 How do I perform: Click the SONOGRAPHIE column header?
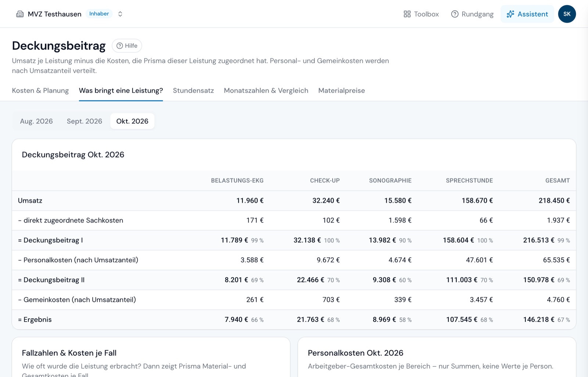pos(390,181)
